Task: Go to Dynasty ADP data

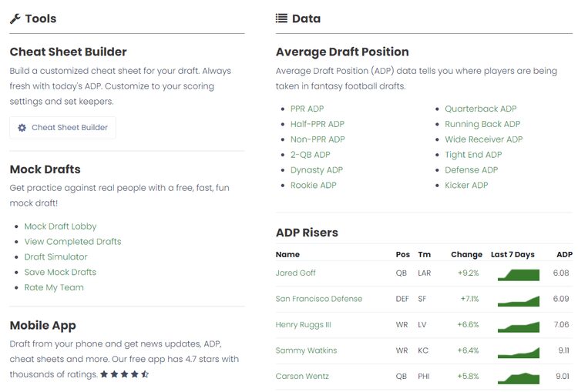Action: [316, 170]
